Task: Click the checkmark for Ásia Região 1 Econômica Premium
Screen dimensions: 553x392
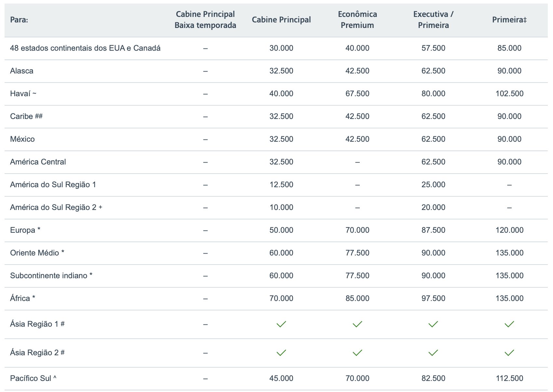Action: pyautogui.click(x=357, y=324)
